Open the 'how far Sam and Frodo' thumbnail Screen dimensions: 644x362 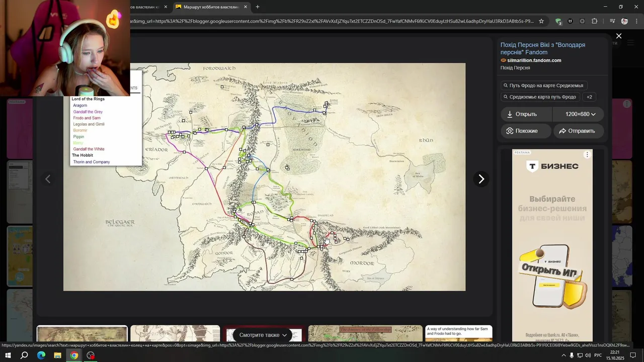[x=459, y=334]
